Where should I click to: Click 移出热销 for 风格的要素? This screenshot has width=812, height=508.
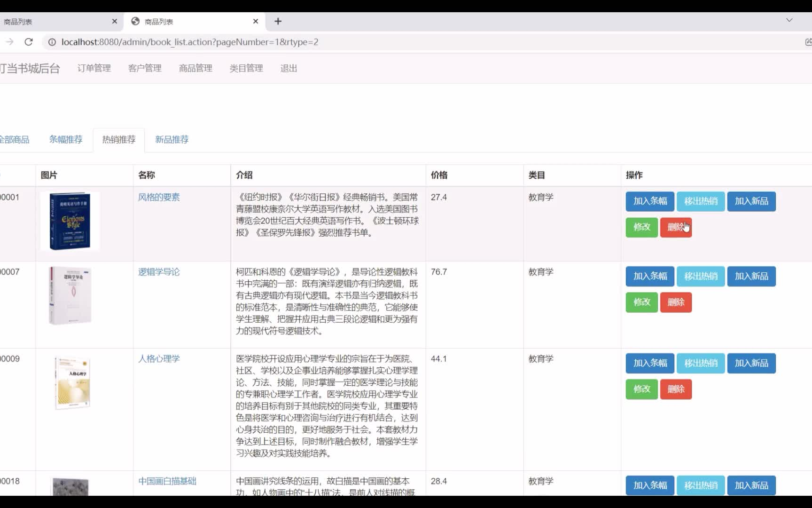701,201
